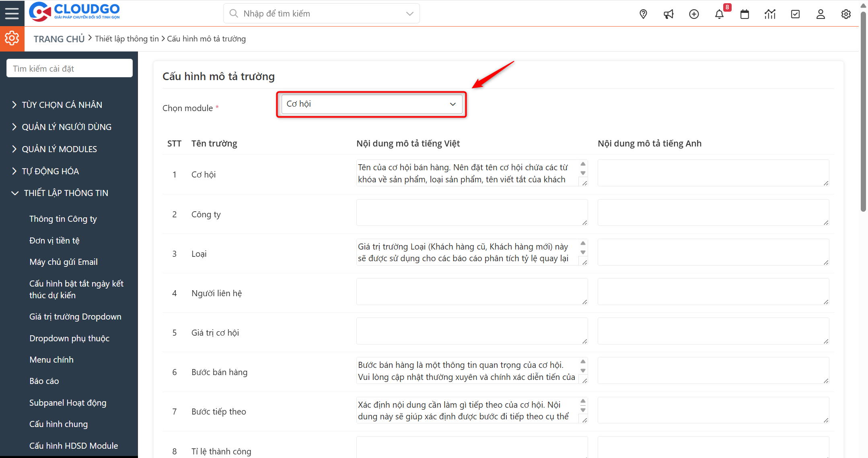
Task: Open the notifications bell with 8 alerts
Action: pos(720,13)
